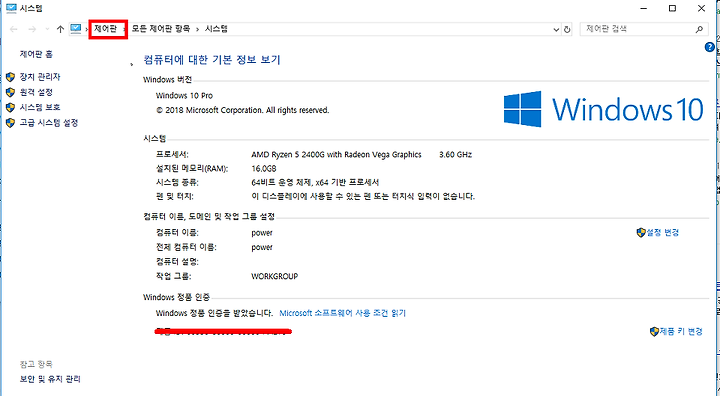Viewport: 720px width, 396px height.
Task: Click the 시스템 window title icon
Action: click(11, 8)
